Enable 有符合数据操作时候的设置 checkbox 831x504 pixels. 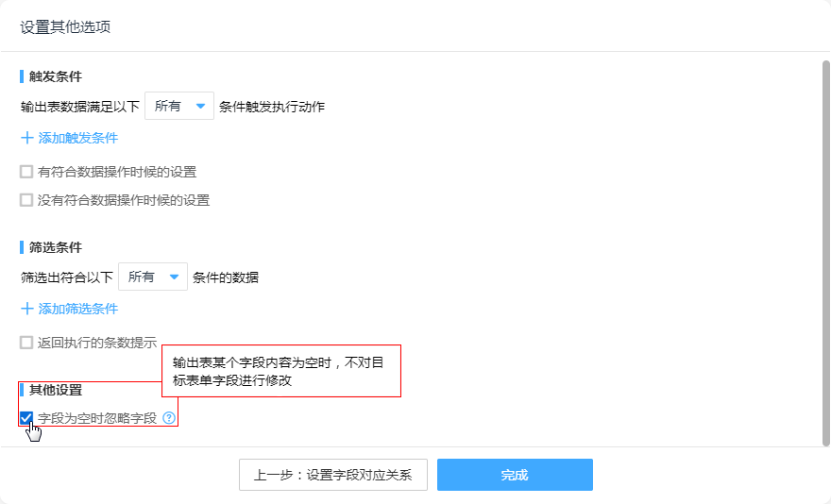pyautogui.click(x=26, y=172)
